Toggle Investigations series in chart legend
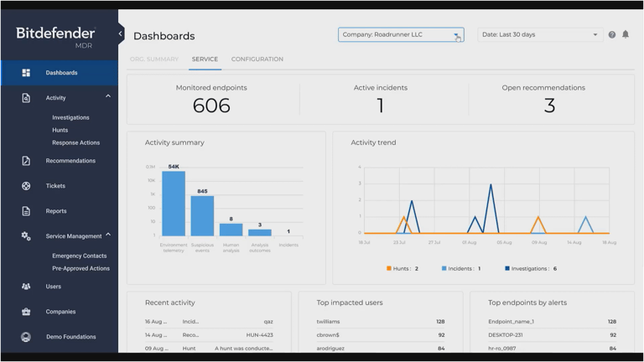The image size is (644, 362). (530, 269)
